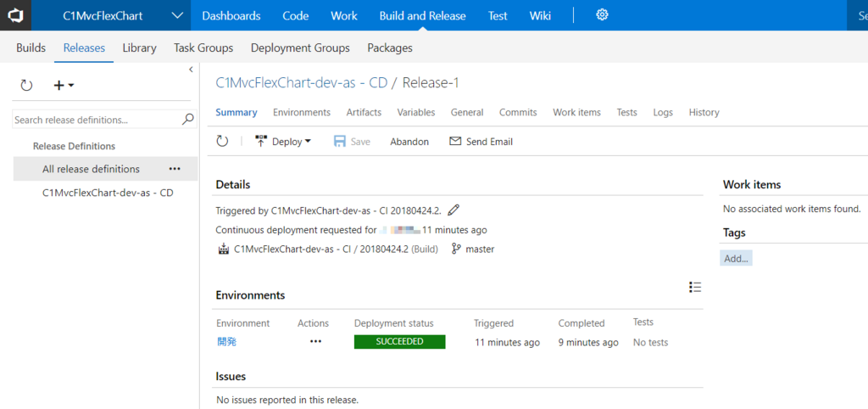Collapse the left sidebar pane chevron
The image size is (868, 409).
[191, 70]
